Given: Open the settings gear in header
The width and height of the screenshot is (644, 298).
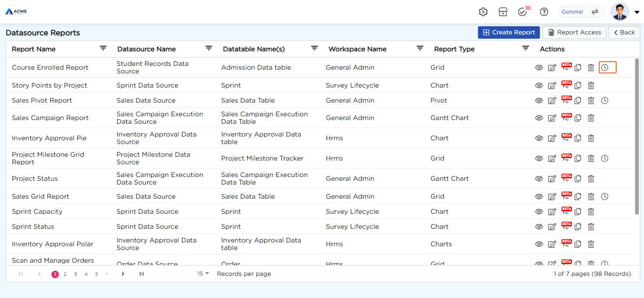Looking at the screenshot, I should tap(483, 12).
